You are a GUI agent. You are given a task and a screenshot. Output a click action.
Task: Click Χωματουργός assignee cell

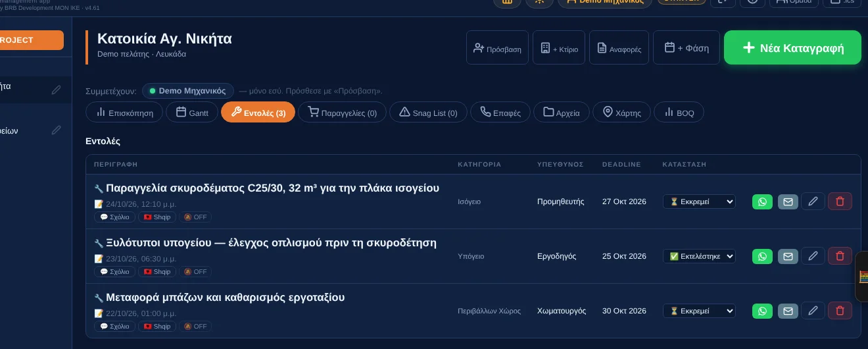[562, 311]
